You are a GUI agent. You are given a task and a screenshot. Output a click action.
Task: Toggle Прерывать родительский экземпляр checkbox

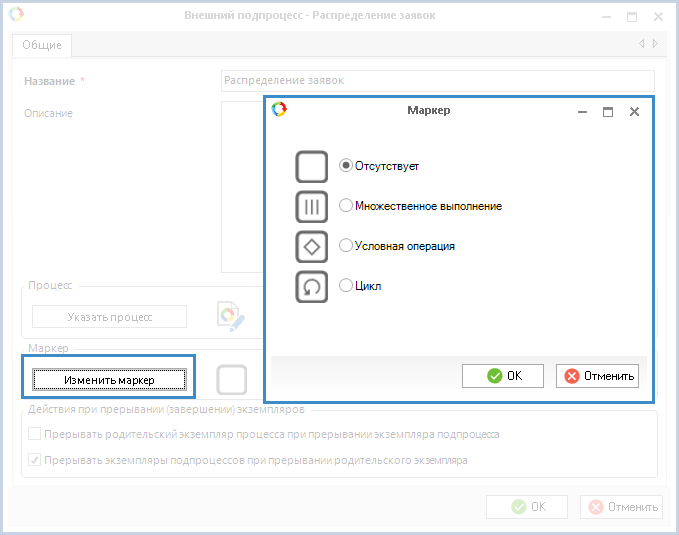[35, 435]
